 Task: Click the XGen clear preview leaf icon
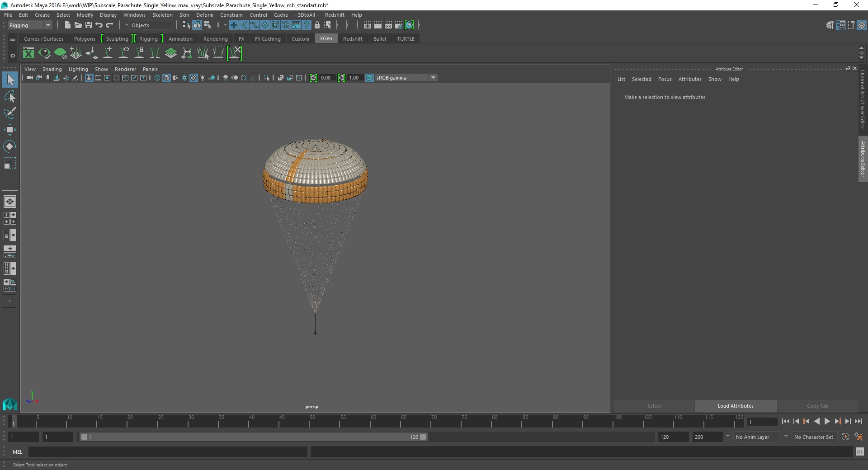coord(60,53)
